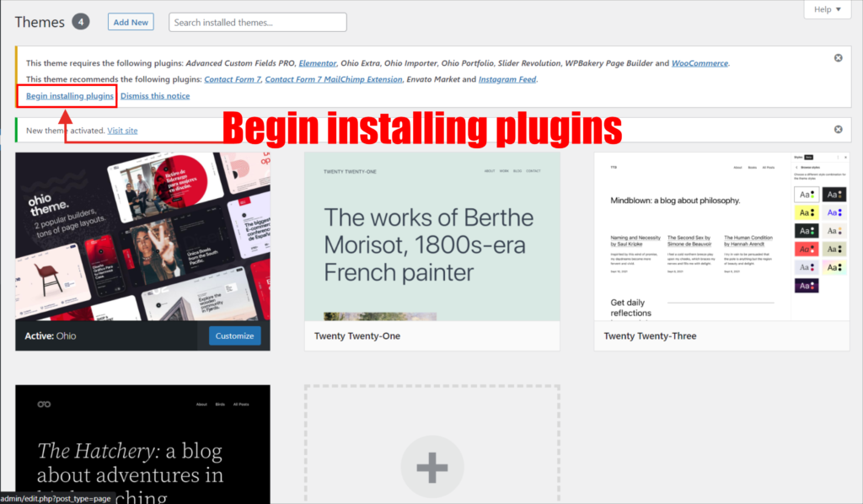The image size is (863, 504).
Task: Open the Elementor plugin link
Action: (318, 63)
